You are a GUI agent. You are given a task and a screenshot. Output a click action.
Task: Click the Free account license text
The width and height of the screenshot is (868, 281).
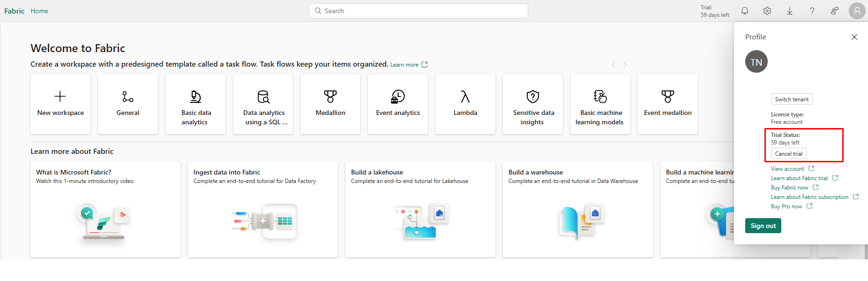[786, 122]
